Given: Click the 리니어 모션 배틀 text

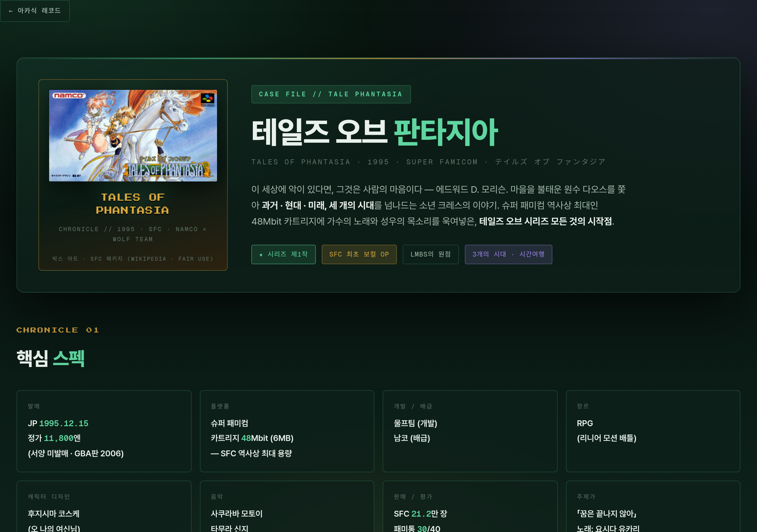Looking at the screenshot, I should point(606,438).
